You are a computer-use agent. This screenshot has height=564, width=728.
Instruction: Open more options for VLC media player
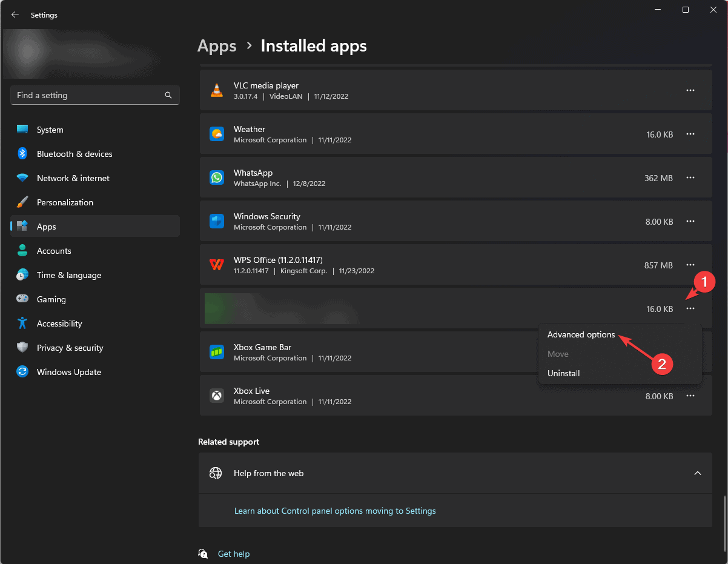coord(690,90)
